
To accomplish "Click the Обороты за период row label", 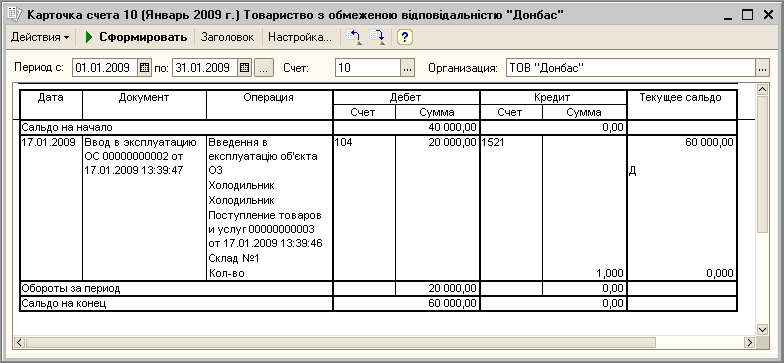I will point(70,288).
